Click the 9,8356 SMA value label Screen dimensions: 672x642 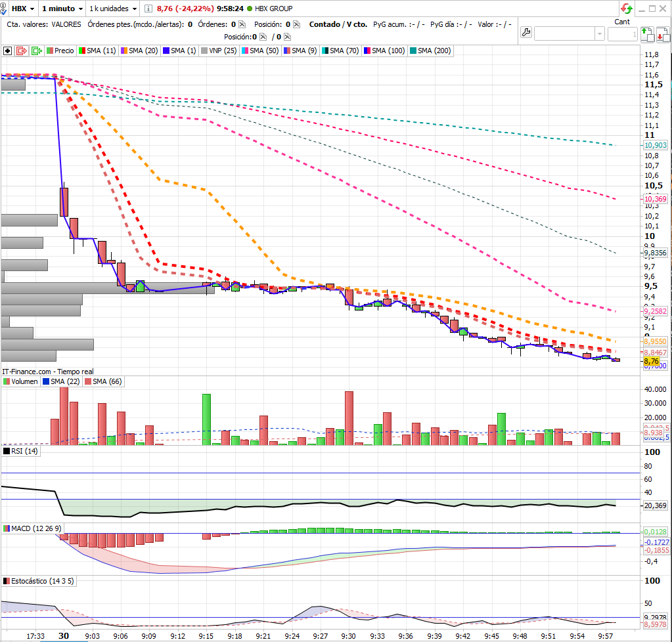[656, 253]
